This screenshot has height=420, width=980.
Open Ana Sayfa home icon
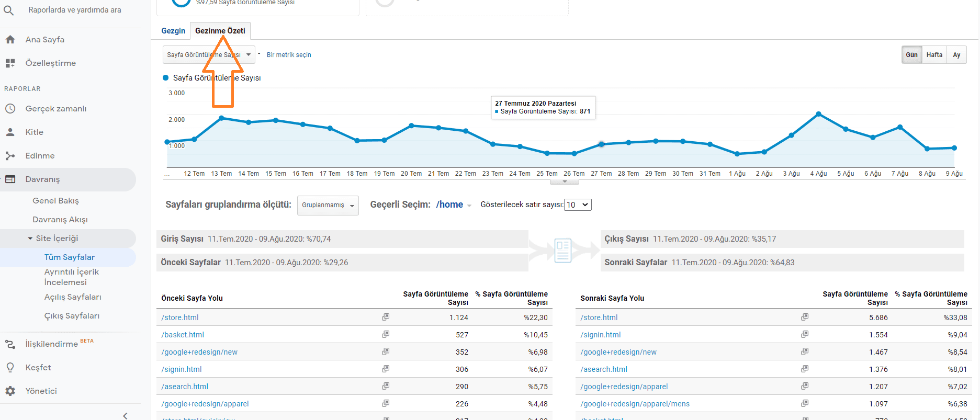tap(10, 39)
